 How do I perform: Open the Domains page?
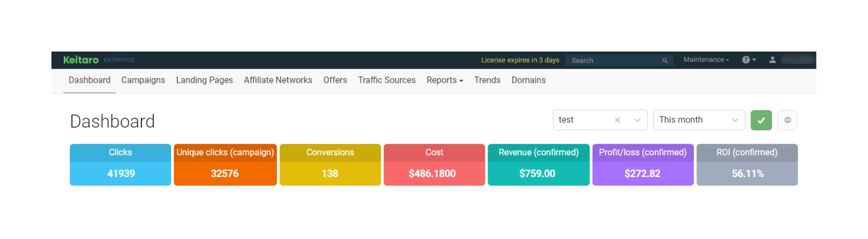[x=528, y=80]
